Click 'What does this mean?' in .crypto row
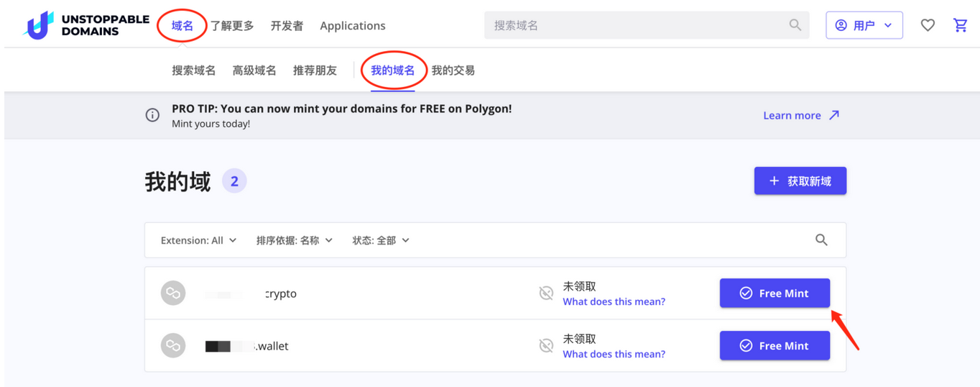Screen dimensions: 980x387 click(614, 301)
